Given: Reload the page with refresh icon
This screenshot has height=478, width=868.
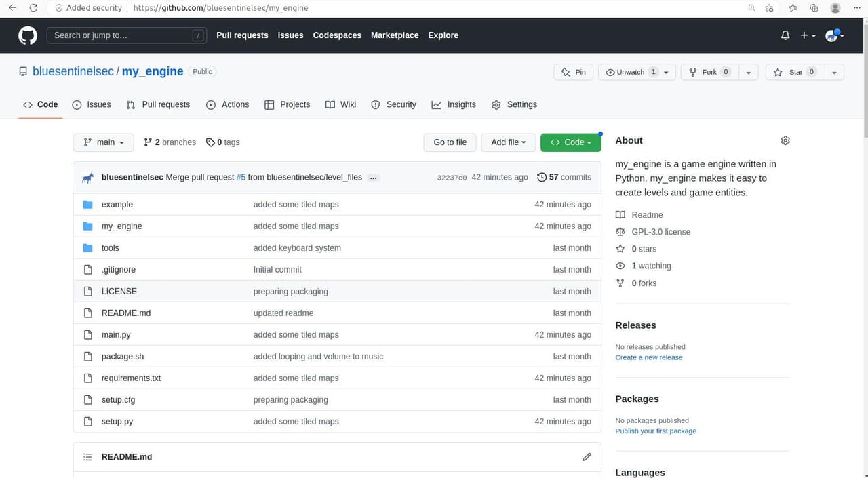Looking at the screenshot, I should click(x=33, y=8).
